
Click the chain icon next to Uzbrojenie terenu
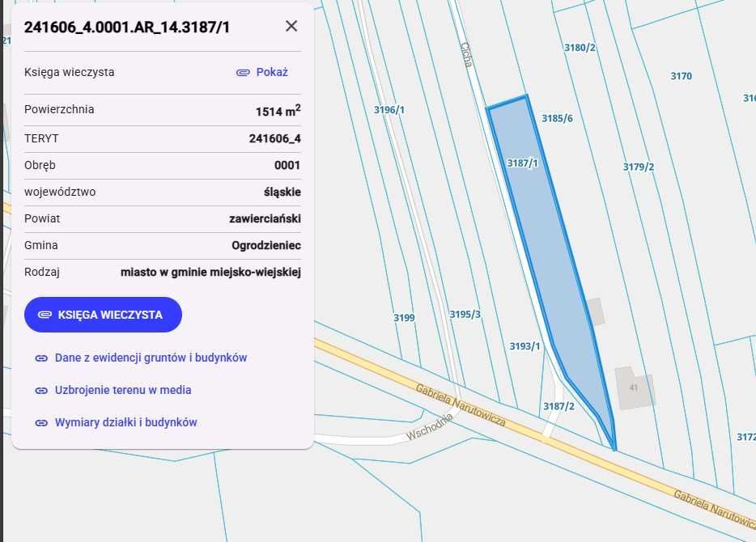tap(40, 390)
